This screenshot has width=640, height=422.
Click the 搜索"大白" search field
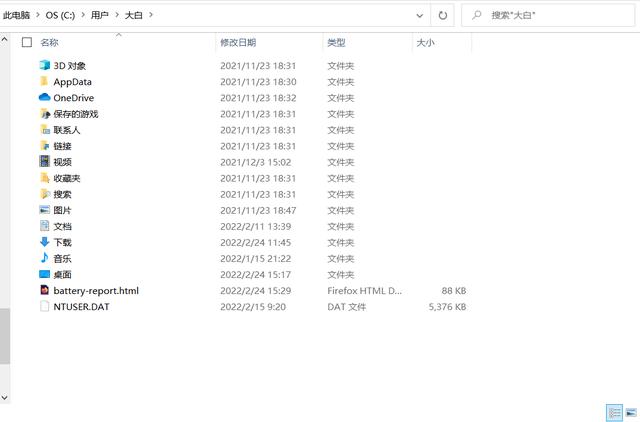click(x=548, y=16)
